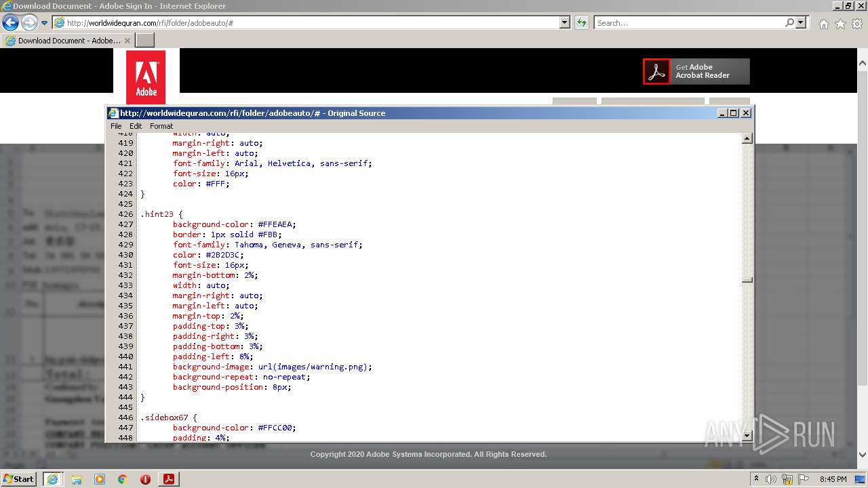
Task: Click the 8:45 PM taskbar clock
Action: (x=833, y=479)
